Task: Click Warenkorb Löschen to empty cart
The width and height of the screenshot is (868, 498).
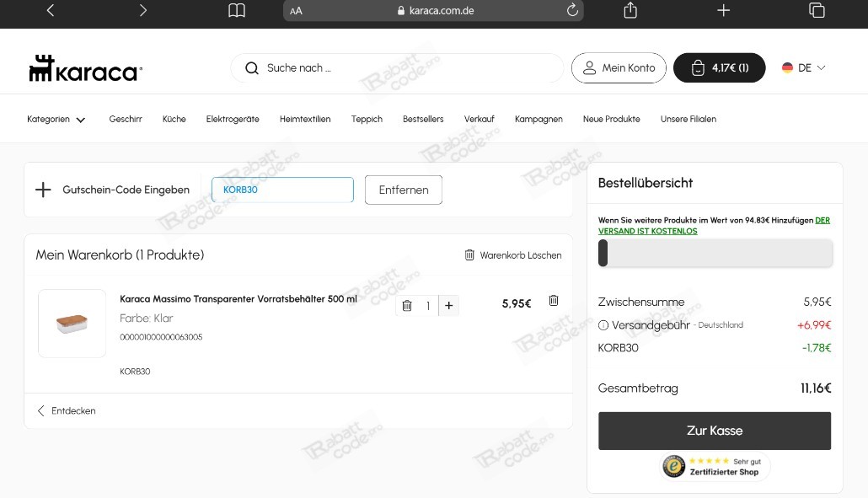Action: coord(513,255)
